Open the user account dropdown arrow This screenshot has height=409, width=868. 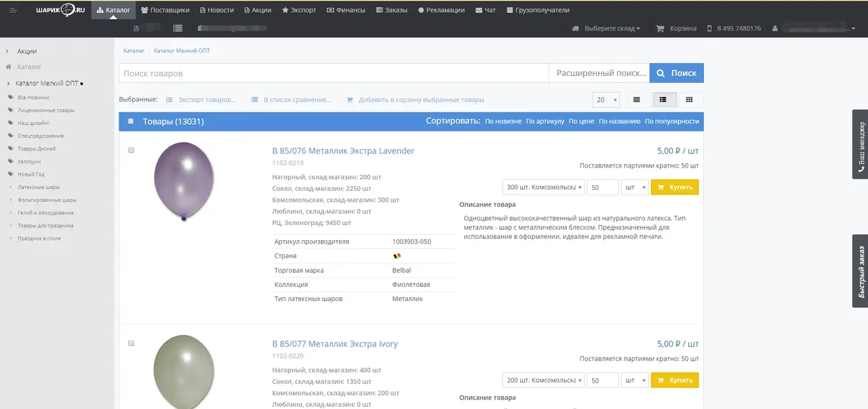coord(854,28)
